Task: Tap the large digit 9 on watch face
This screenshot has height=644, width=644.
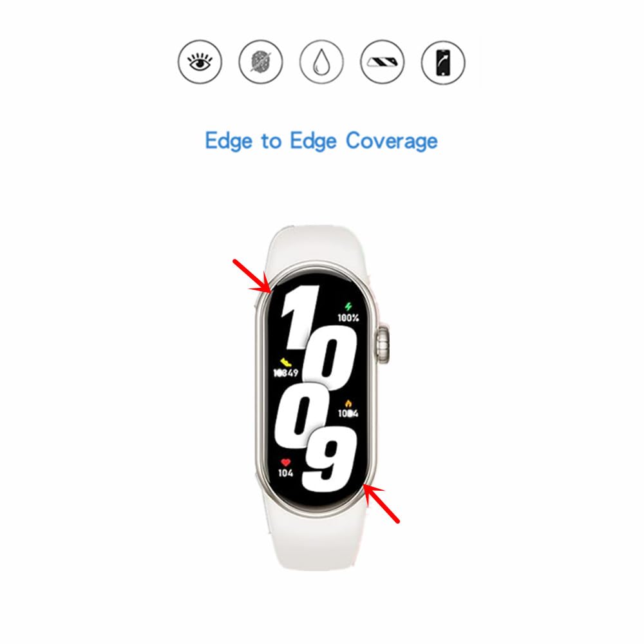Action: (330, 459)
